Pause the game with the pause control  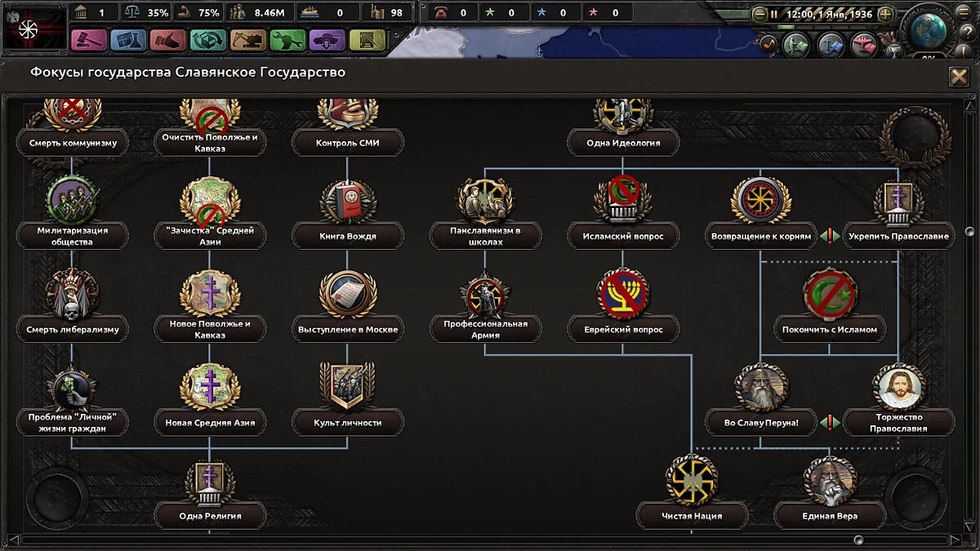[x=773, y=14]
